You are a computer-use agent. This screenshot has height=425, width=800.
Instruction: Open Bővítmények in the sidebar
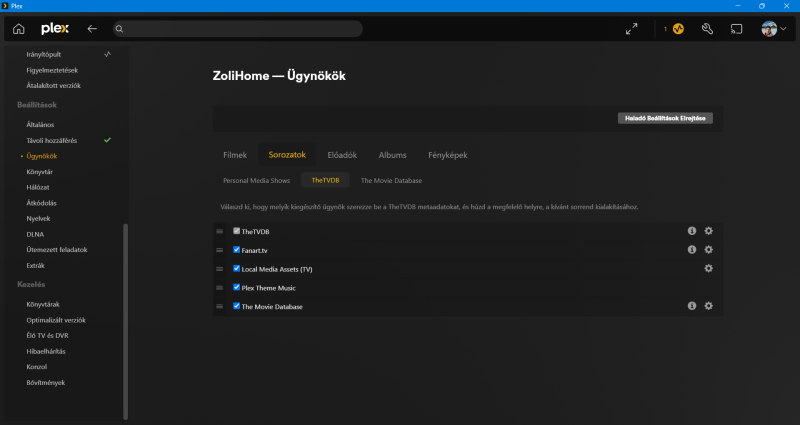pyautogui.click(x=45, y=382)
